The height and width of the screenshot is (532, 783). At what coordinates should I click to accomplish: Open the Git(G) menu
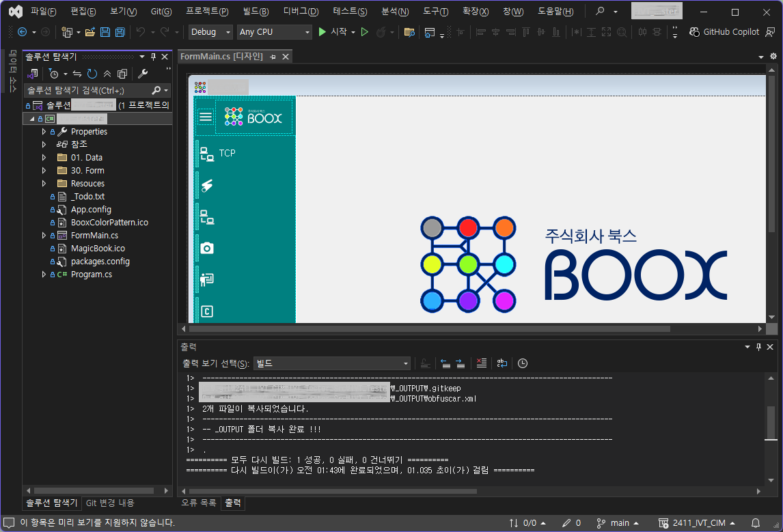pos(161,12)
